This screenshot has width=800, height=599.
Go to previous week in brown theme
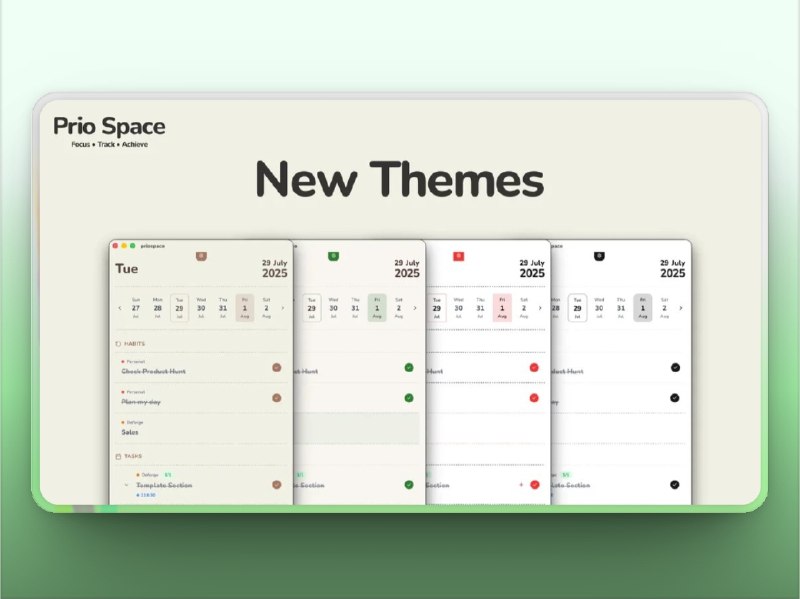click(120, 308)
